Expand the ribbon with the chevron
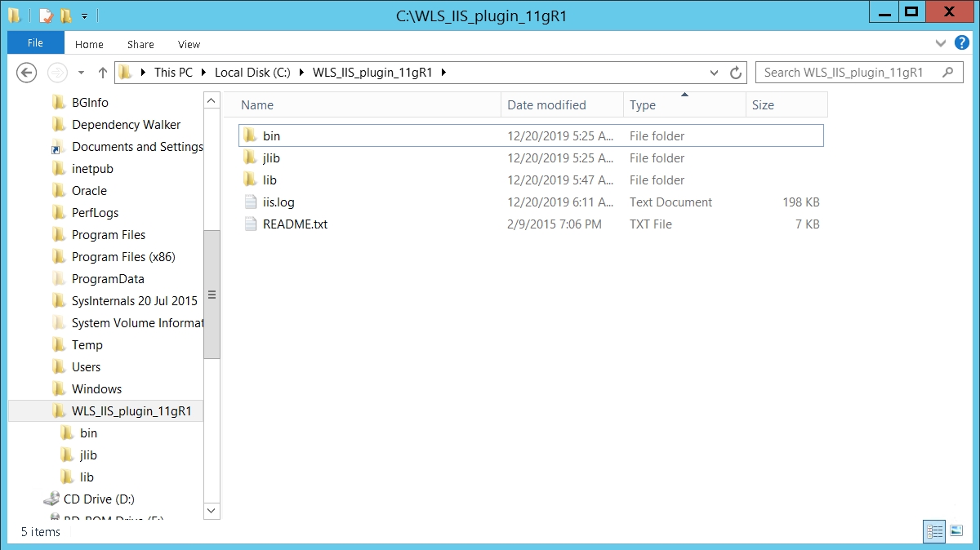The height and width of the screenshot is (550, 980). pyautogui.click(x=941, y=42)
